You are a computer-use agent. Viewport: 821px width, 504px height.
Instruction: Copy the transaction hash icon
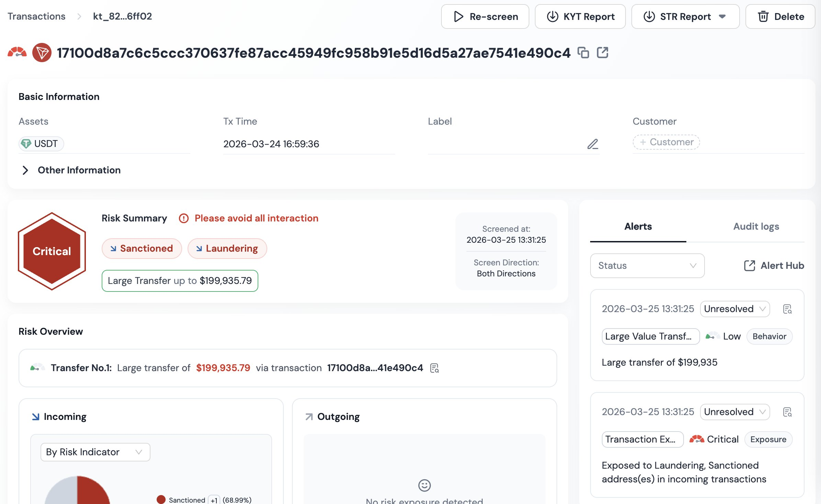583,53
